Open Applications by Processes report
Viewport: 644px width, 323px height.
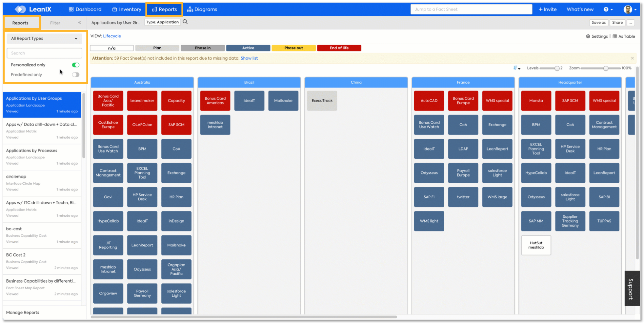42,157
